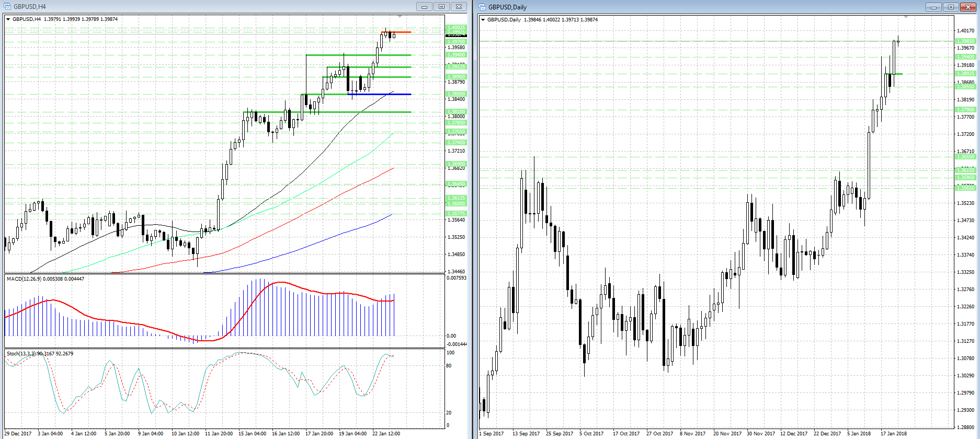Screen dimensions: 980x439
Task: Click the 1.39400 level label in H4 chart
Action: (456, 55)
